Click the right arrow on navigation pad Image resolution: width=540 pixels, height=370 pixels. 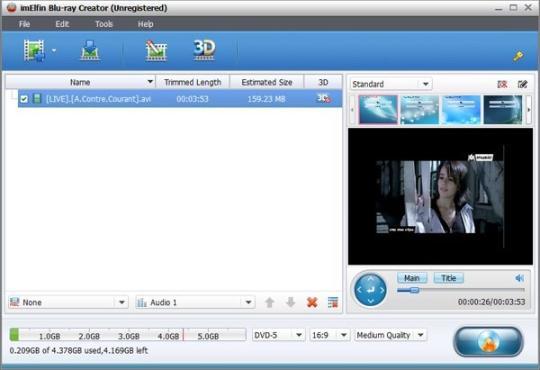click(382, 290)
